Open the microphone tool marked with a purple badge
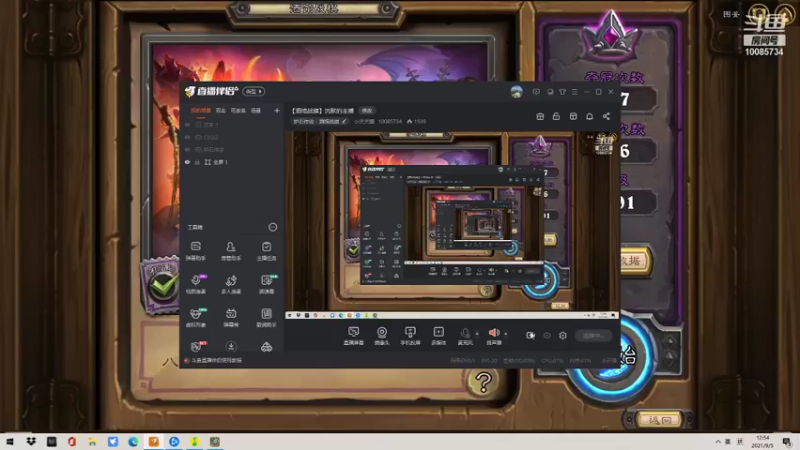Viewport: 800px width, 450px height. pyautogui.click(x=196, y=284)
